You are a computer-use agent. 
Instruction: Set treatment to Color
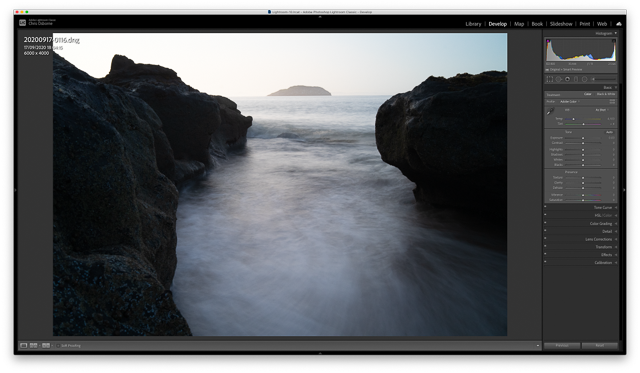(x=587, y=94)
